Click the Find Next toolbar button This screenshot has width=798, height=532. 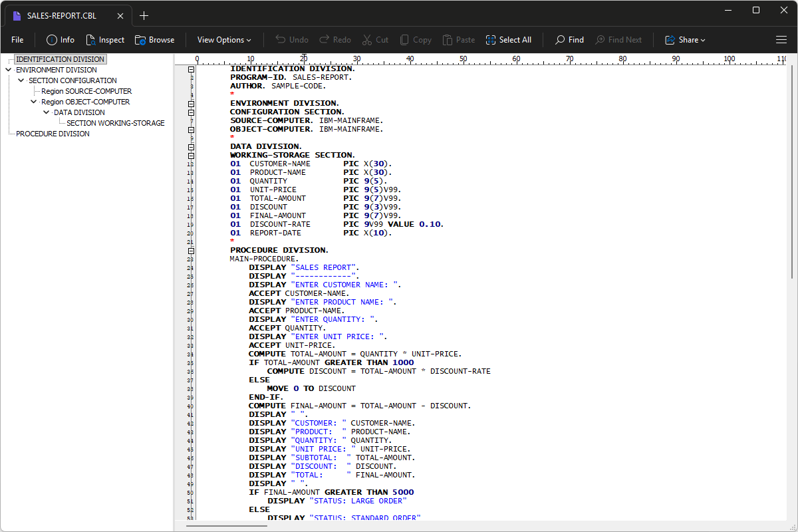pos(618,40)
